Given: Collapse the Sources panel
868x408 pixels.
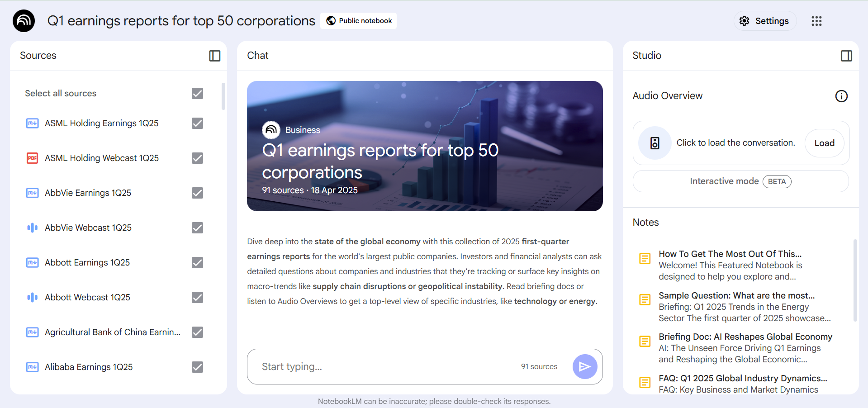Looking at the screenshot, I should pos(214,56).
